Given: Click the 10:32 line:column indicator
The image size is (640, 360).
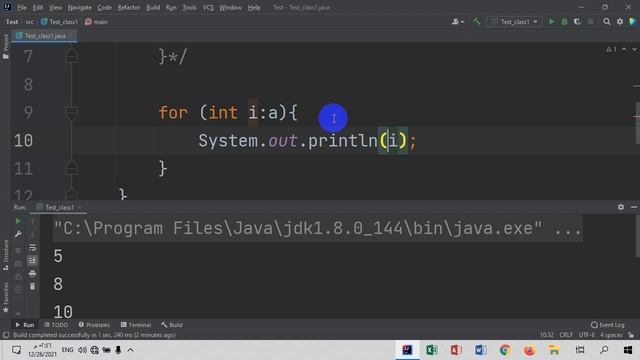Looking at the screenshot, I should pos(547,335).
